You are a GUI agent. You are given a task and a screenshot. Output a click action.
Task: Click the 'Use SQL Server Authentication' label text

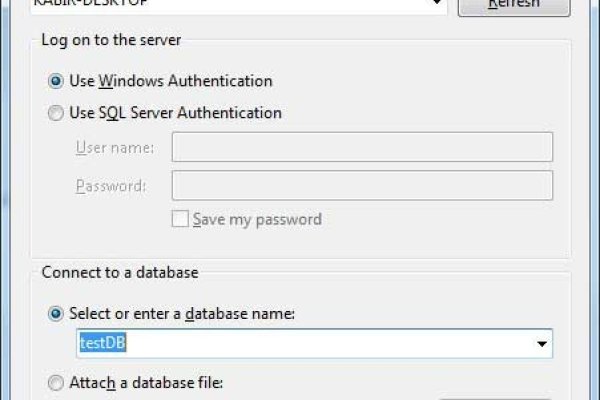[175, 113]
